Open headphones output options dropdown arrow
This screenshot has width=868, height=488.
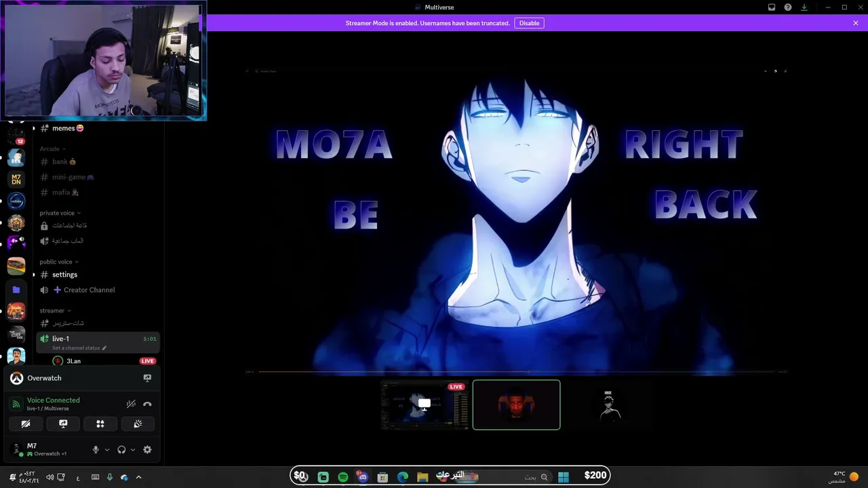[132, 449]
